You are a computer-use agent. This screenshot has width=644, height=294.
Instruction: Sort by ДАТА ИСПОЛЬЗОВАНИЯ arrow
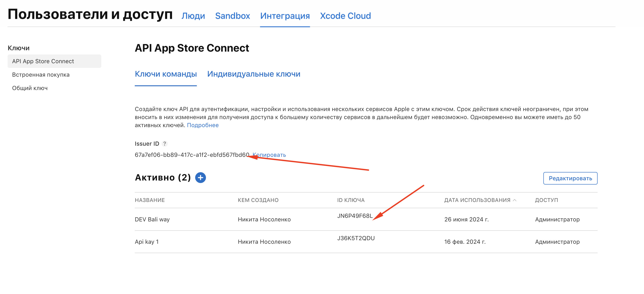coord(515,200)
